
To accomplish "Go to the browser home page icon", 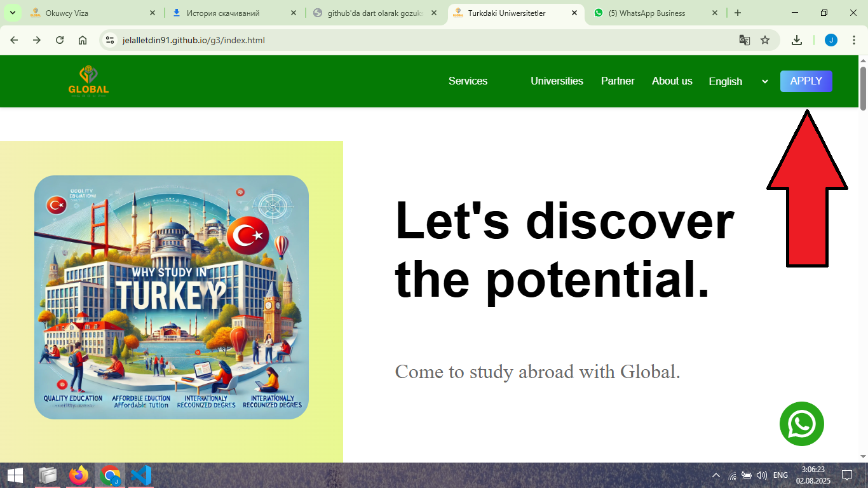I will click(83, 40).
